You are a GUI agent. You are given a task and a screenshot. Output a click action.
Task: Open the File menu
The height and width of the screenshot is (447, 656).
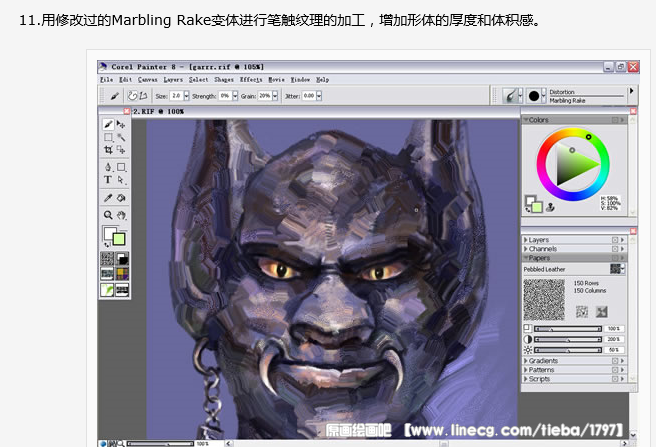(106, 80)
